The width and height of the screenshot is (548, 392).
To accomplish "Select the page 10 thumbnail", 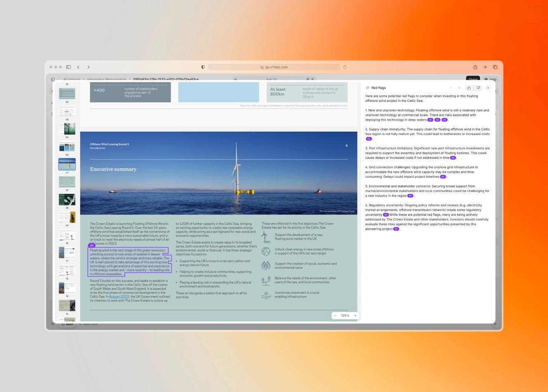I will tap(67, 235).
